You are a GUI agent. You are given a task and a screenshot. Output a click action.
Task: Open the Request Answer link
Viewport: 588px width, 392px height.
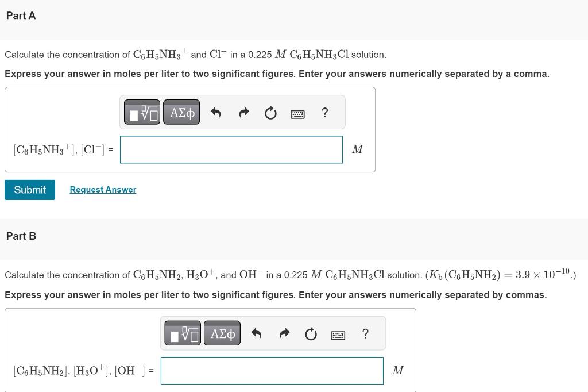103,190
